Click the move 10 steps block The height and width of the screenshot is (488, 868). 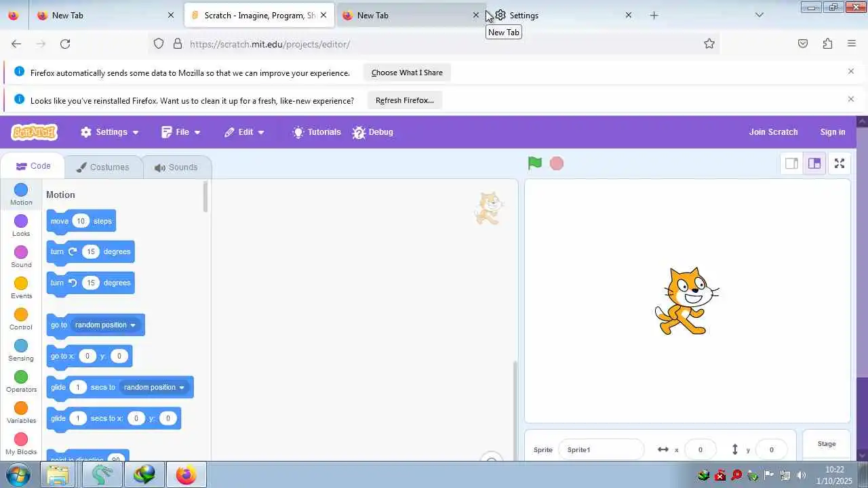(x=81, y=222)
